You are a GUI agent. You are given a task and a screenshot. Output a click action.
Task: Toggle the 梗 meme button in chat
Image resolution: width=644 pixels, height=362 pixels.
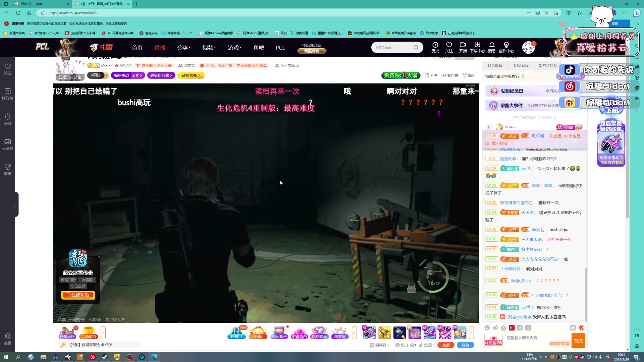coord(520,328)
